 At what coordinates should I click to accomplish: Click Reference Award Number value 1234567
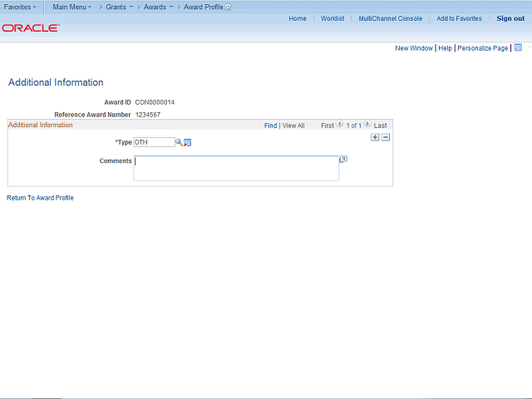pos(148,115)
